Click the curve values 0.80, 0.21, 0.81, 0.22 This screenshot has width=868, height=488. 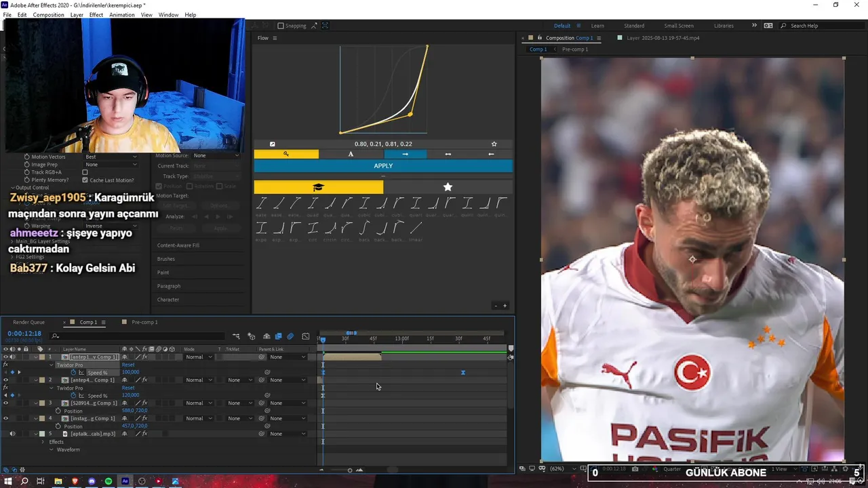point(383,144)
